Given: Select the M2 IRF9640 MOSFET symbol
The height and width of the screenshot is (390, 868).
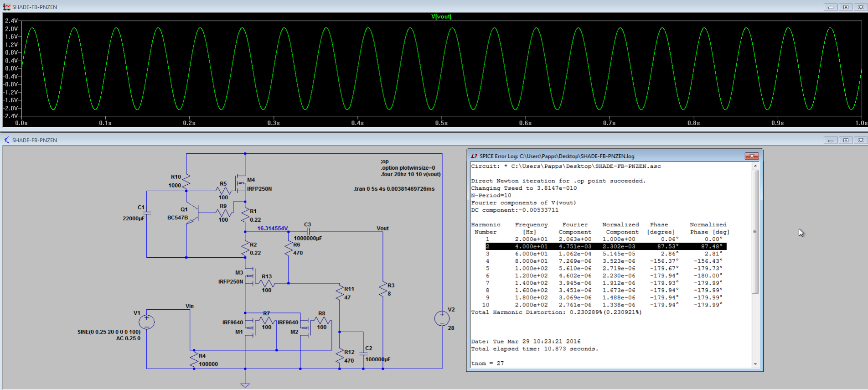Looking at the screenshot, I should 305,328.
